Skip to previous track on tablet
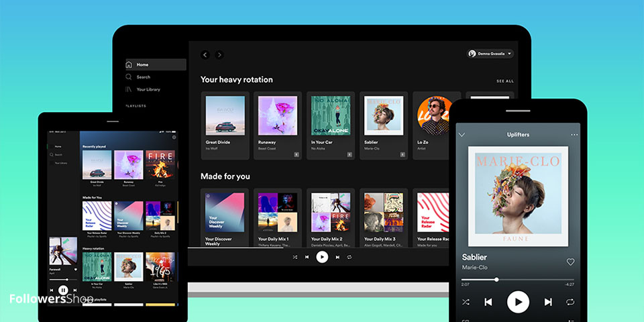Image resolution: width=644 pixels, height=322 pixels. [52, 290]
